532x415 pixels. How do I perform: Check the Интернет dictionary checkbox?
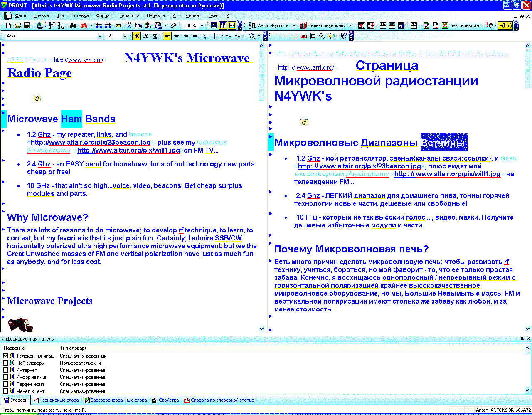5,370
